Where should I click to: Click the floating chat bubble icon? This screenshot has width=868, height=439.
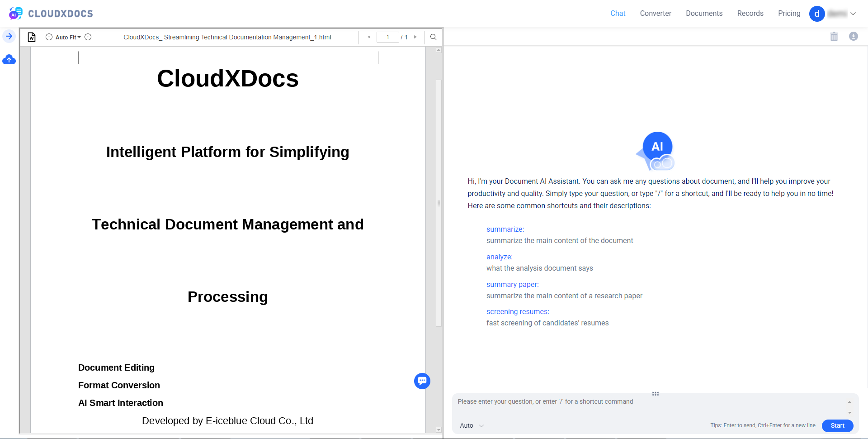coord(422,381)
